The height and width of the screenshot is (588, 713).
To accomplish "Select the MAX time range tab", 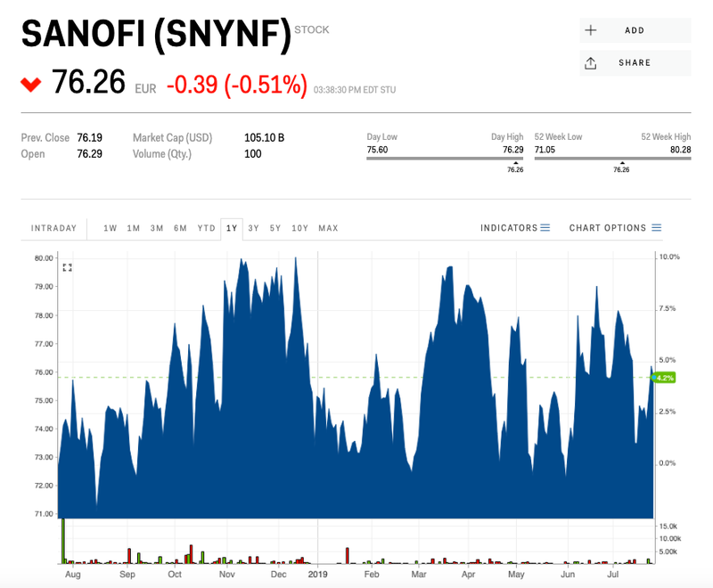I will [328, 228].
